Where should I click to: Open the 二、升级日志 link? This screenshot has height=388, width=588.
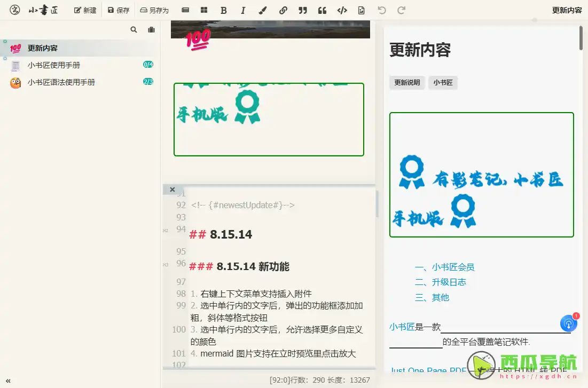tap(441, 282)
